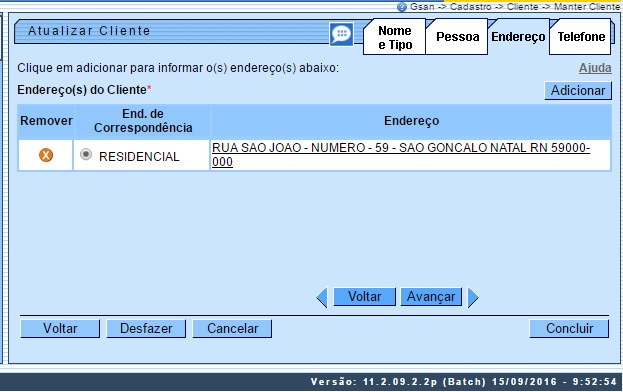Click the Desfazer button
Image resolution: width=623 pixels, height=392 pixels.
click(x=146, y=328)
